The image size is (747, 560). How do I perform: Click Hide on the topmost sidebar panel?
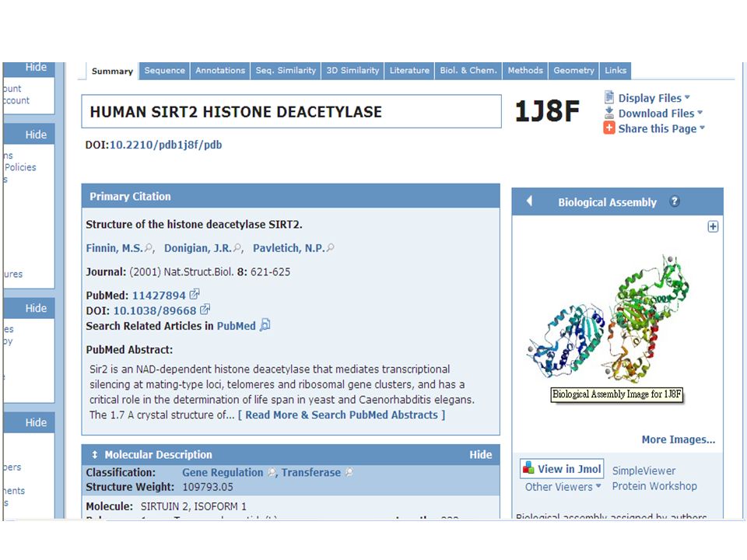coord(37,67)
